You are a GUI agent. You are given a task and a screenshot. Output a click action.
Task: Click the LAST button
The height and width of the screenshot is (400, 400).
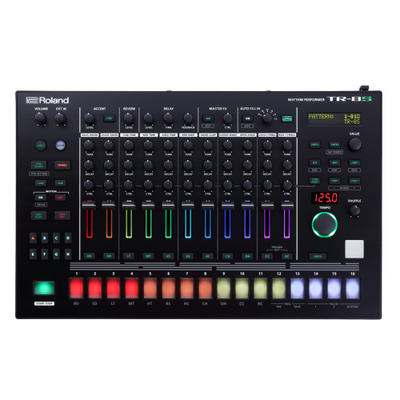41,183
